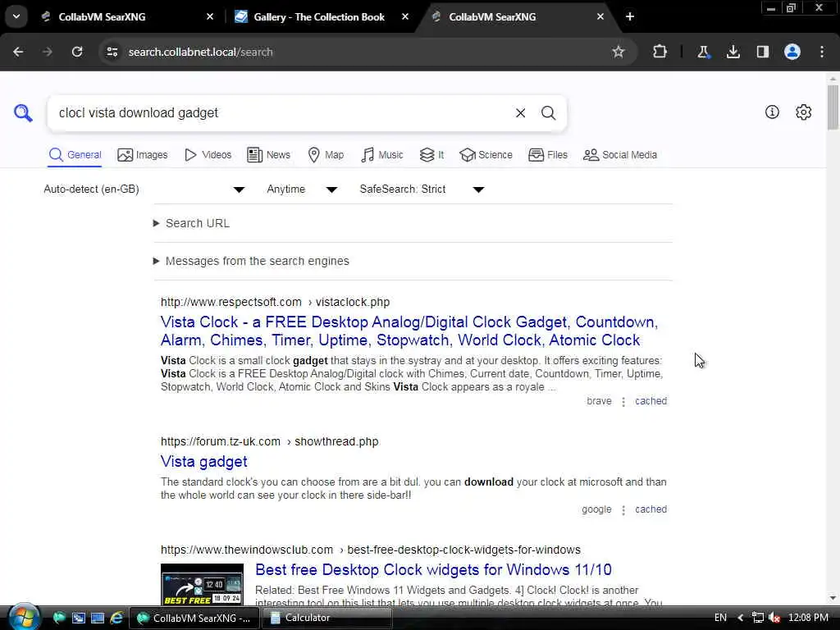Click the network tray icon
This screenshot has height=630, width=840.
(757, 618)
